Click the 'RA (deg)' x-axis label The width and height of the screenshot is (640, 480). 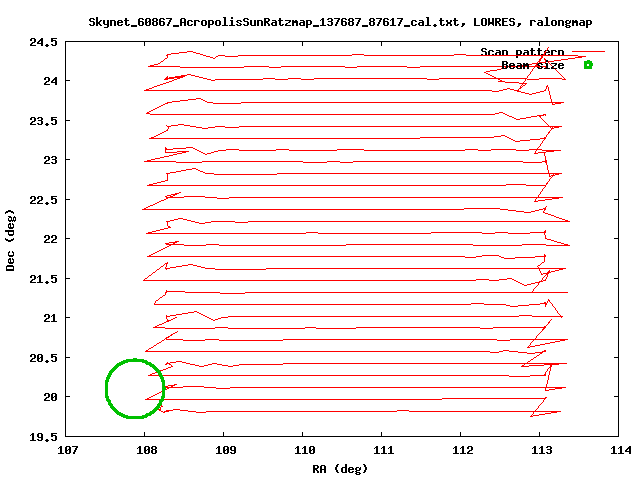[x=340, y=469]
